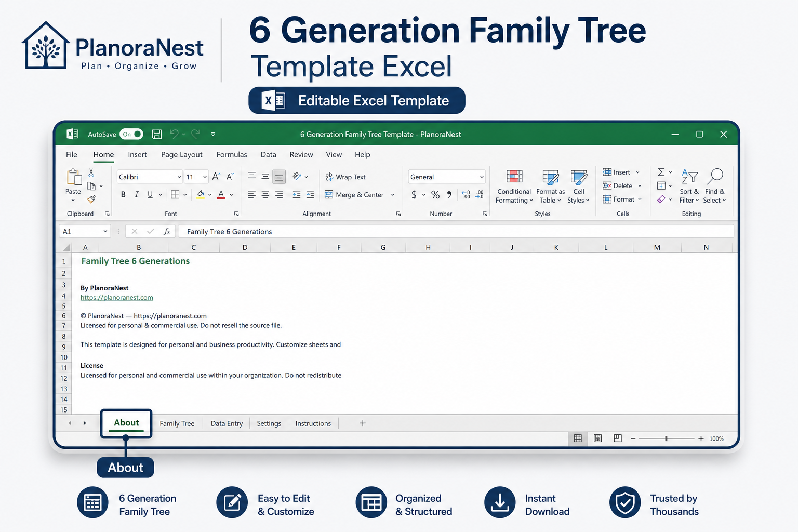Pick the yellow Fill Color bucket
This screenshot has width=798, height=532.
pyautogui.click(x=201, y=194)
